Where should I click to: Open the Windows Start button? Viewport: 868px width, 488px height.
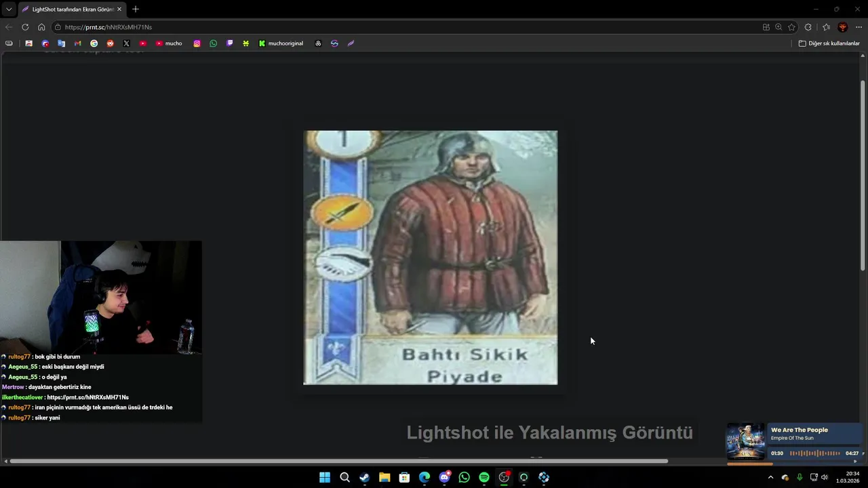pos(325,477)
